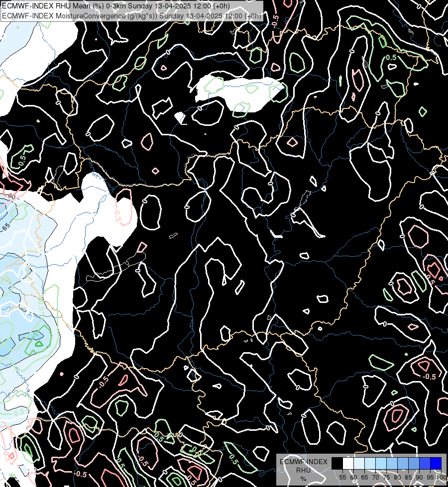
Task: Click the darkest blue 95-100 legend swatch
Action: 436,463
